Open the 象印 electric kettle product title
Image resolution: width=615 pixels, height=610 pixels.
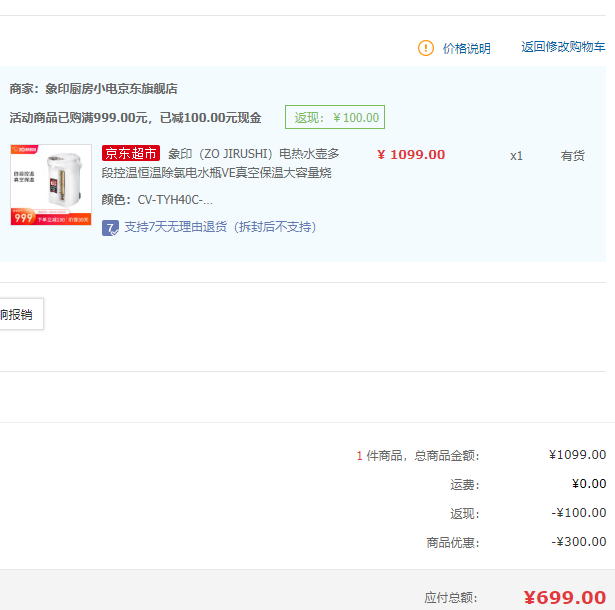(x=220, y=163)
